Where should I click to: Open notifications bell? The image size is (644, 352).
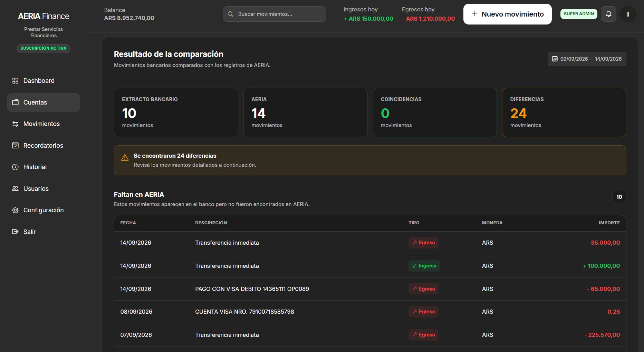608,14
